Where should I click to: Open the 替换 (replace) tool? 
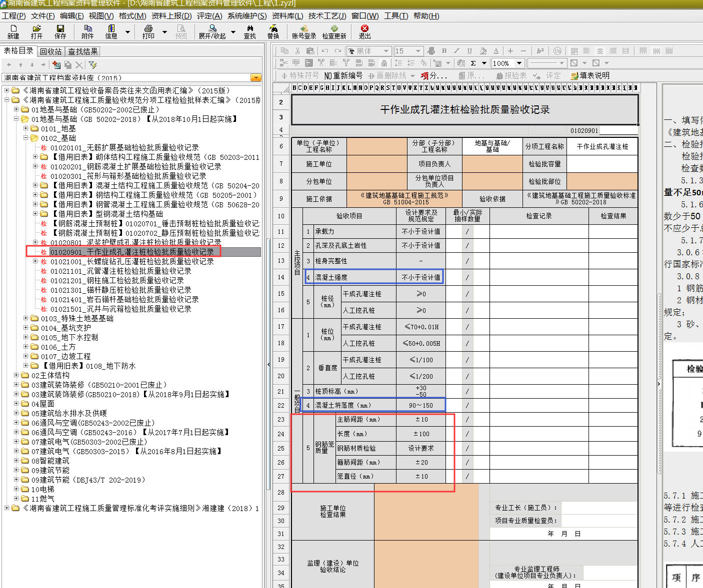click(273, 32)
